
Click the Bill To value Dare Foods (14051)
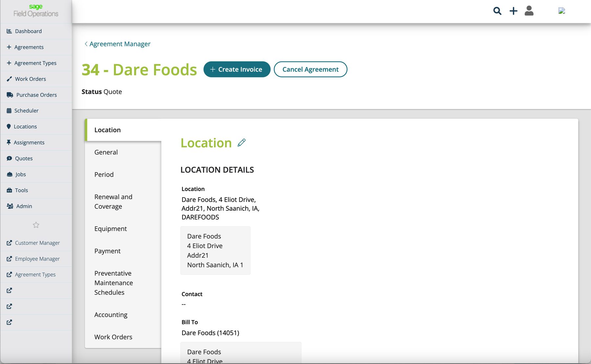[210, 333]
